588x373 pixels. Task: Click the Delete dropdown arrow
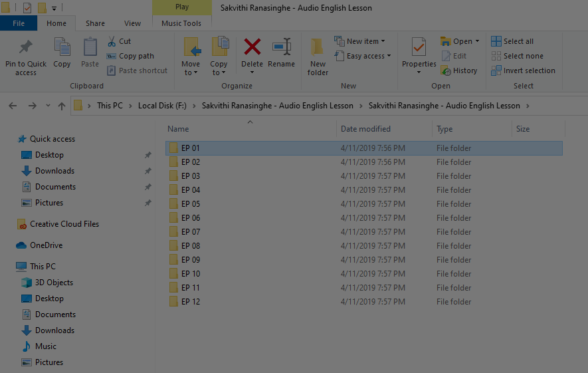tap(252, 72)
